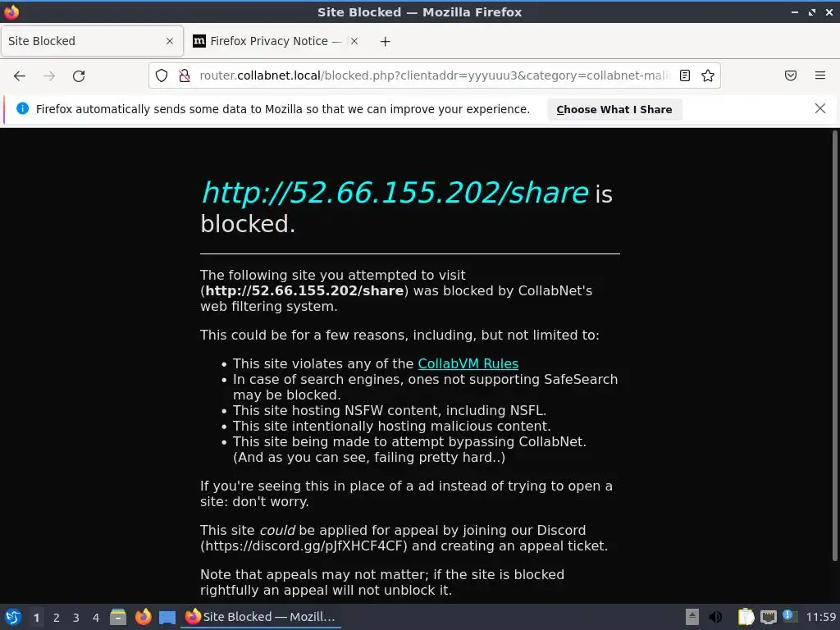Click the address bar URL field
This screenshot has height=630, width=840.
[x=434, y=75]
